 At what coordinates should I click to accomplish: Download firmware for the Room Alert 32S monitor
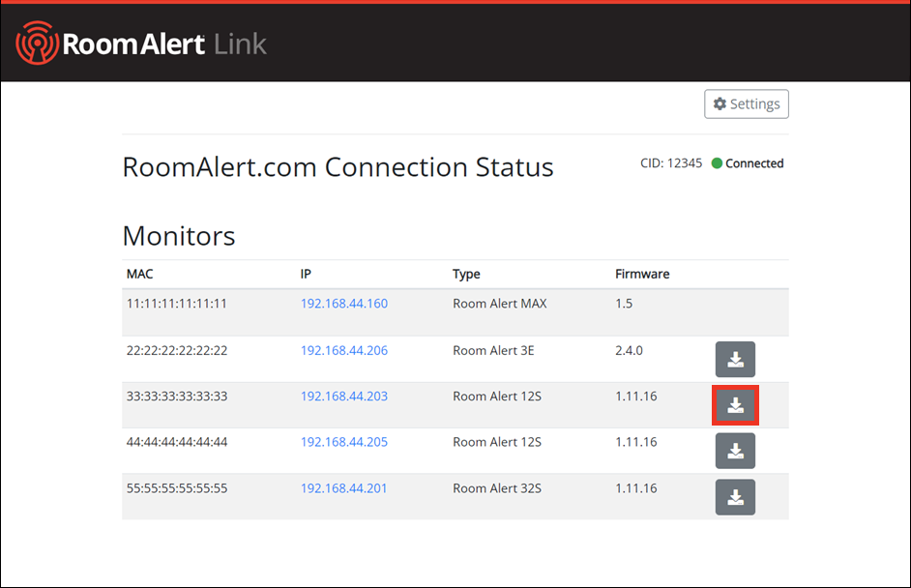click(735, 497)
